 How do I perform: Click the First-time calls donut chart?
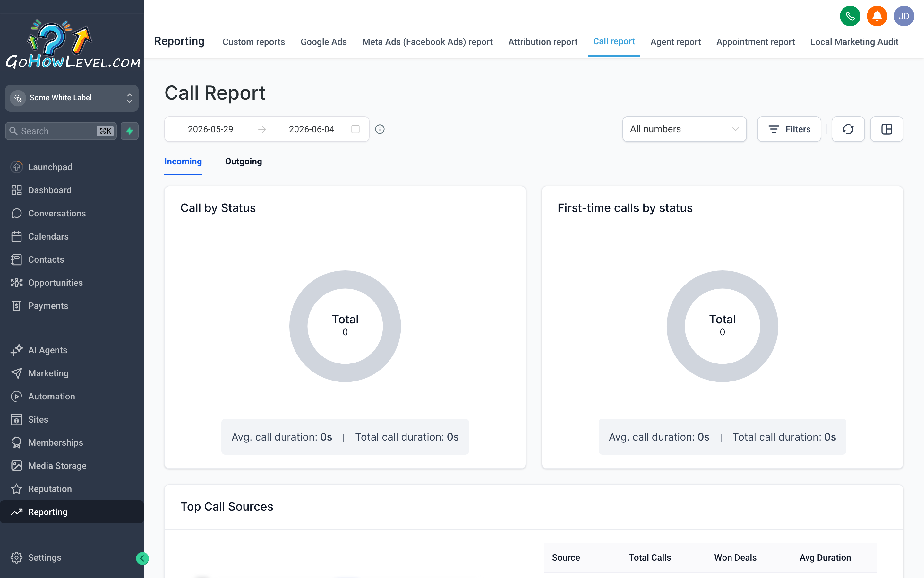point(722,326)
